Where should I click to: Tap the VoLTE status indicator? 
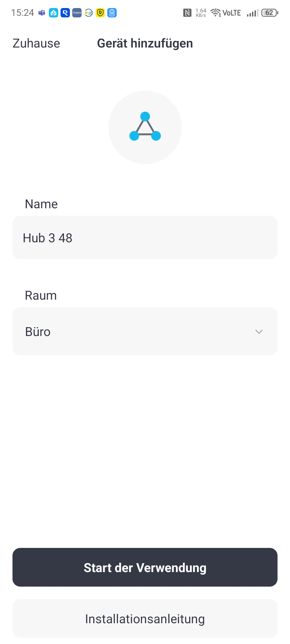(x=232, y=13)
